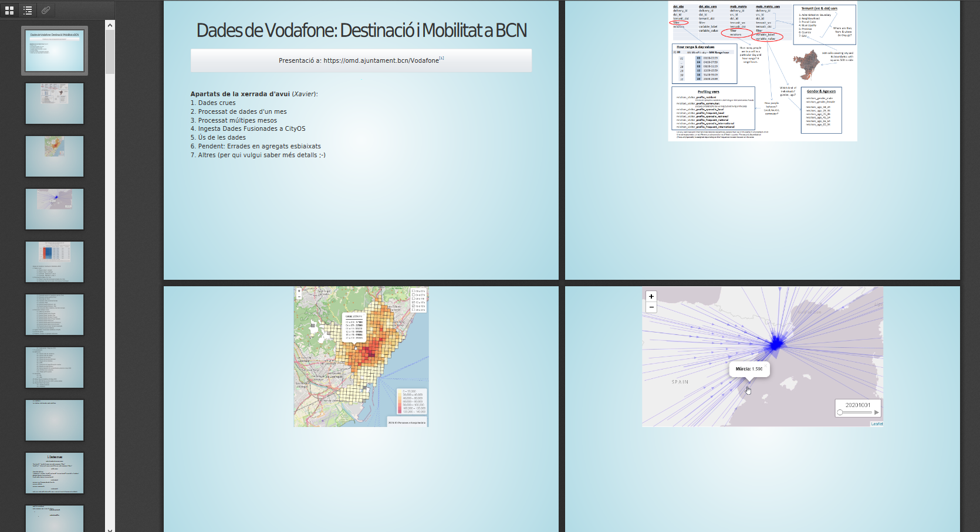Zoom out on the Múrcia flow map
The image size is (980, 532).
[x=651, y=307]
